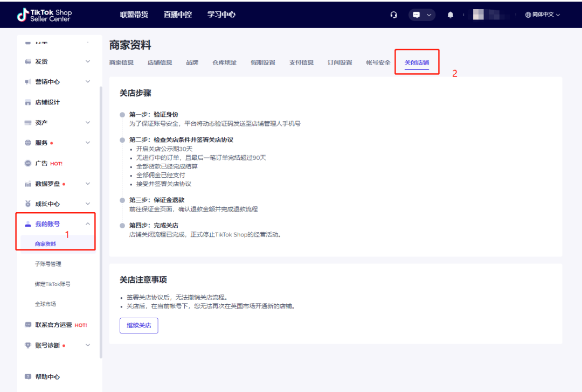The image size is (582, 392).
Task: Click the chat message icon in header
Action: coord(417,15)
